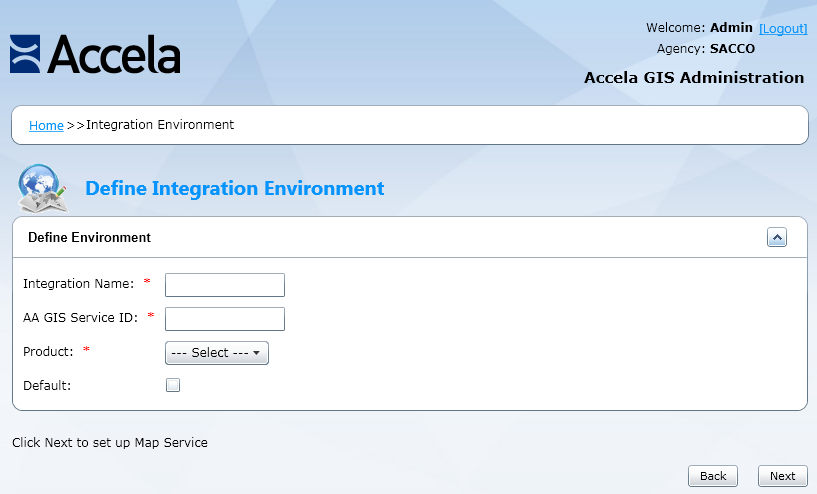Click the Accela GIS Administration title
Image resolution: width=817 pixels, height=494 pixels.
coord(694,78)
